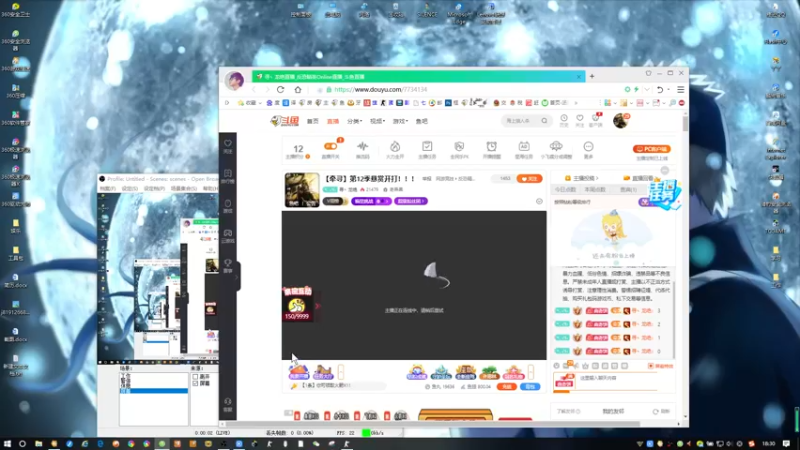Image resolution: width=800 pixels, height=450 pixels.
Task: Open the dropdown next to lightning icon
Action: click(x=647, y=89)
